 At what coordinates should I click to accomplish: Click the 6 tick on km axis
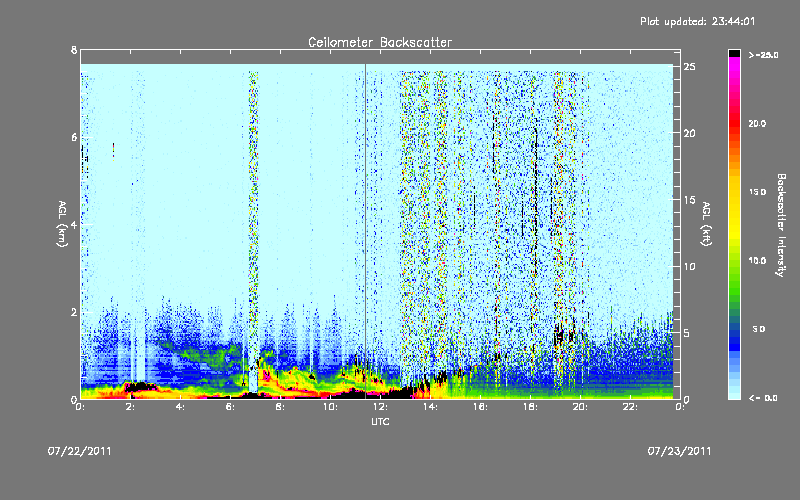pyautogui.click(x=74, y=138)
